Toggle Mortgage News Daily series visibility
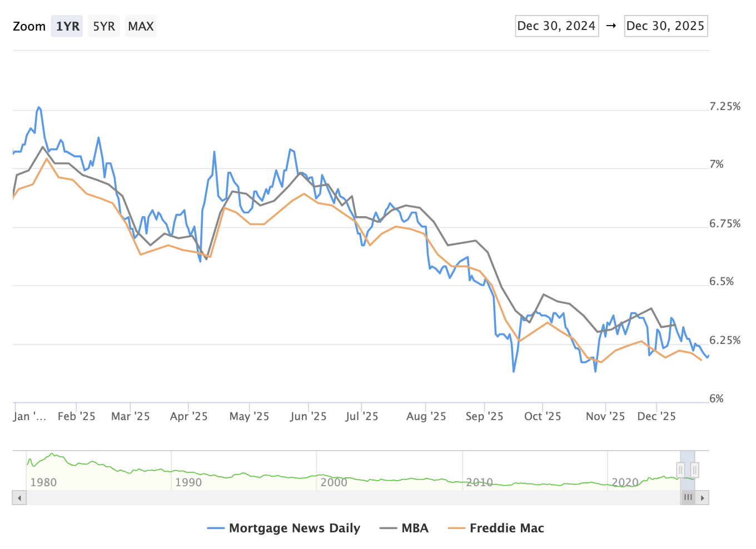 pos(294,528)
